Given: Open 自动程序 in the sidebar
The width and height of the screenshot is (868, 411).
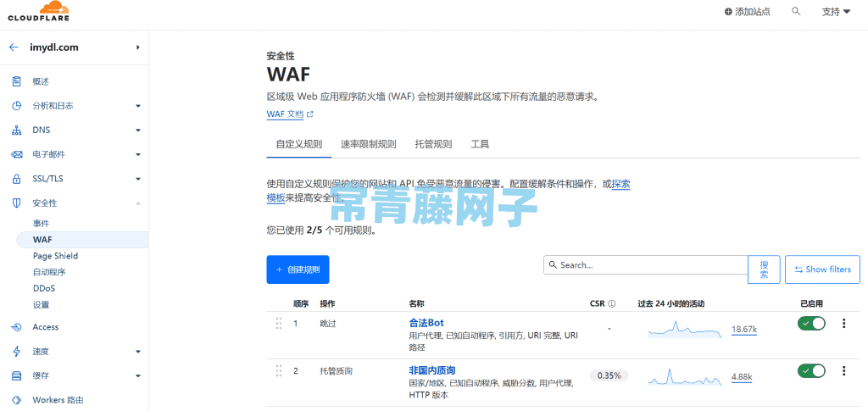Looking at the screenshot, I should point(49,272).
